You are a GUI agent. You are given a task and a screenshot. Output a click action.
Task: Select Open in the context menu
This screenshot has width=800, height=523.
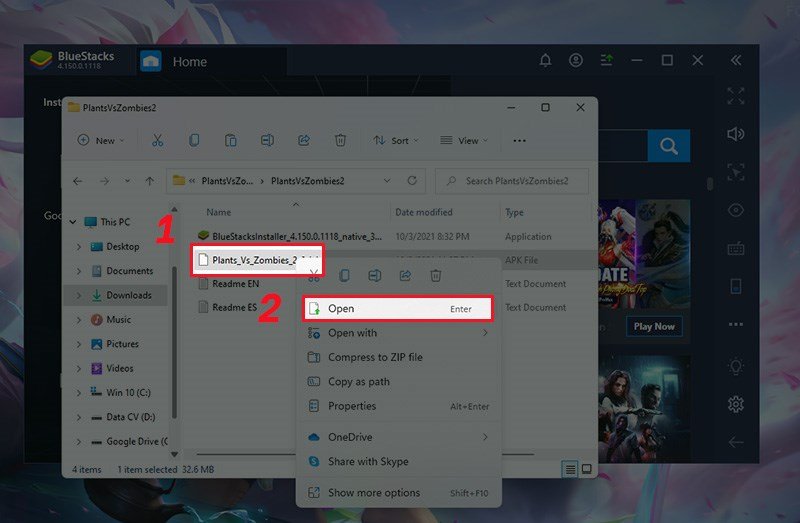point(397,309)
